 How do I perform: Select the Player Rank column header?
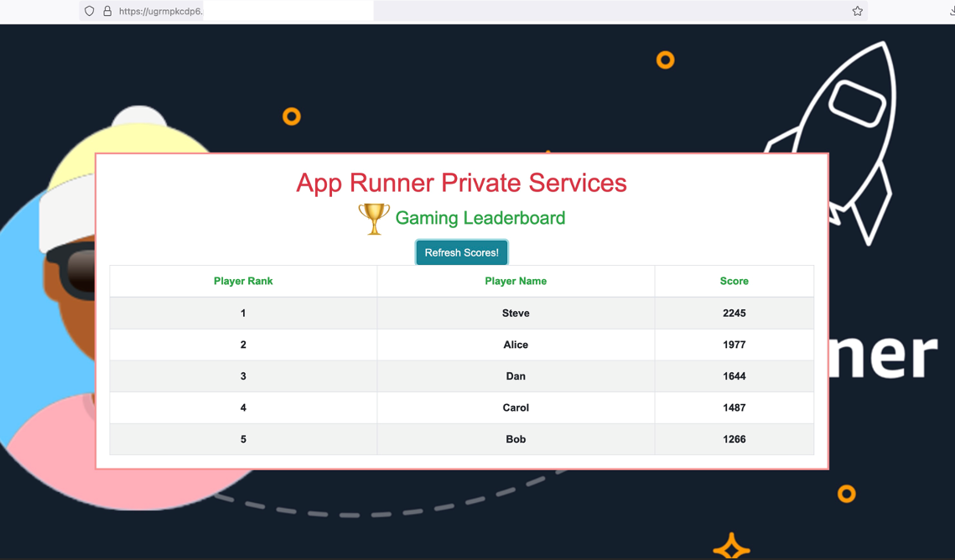(243, 281)
